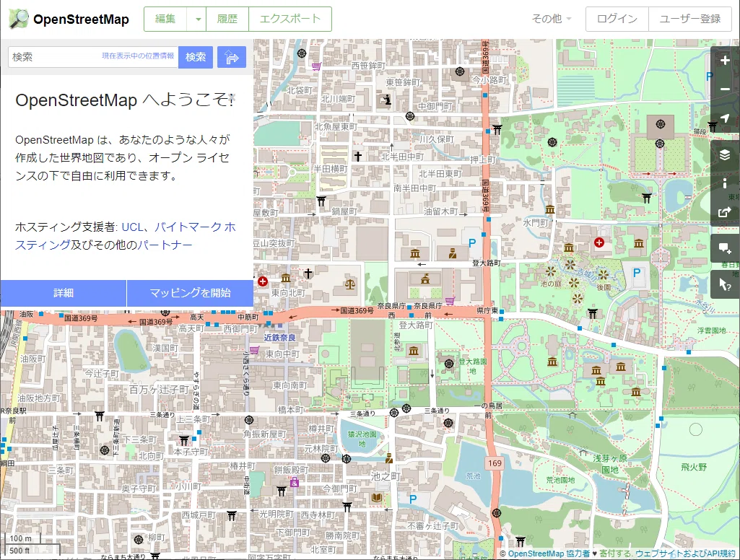Click the マッピングを開始 button
The width and height of the screenshot is (740, 560).
click(190, 293)
